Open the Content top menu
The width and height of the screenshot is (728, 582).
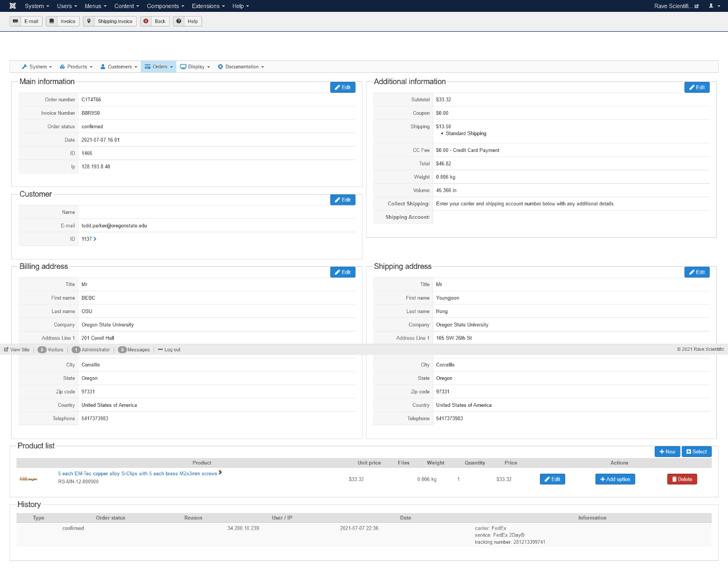click(x=127, y=6)
